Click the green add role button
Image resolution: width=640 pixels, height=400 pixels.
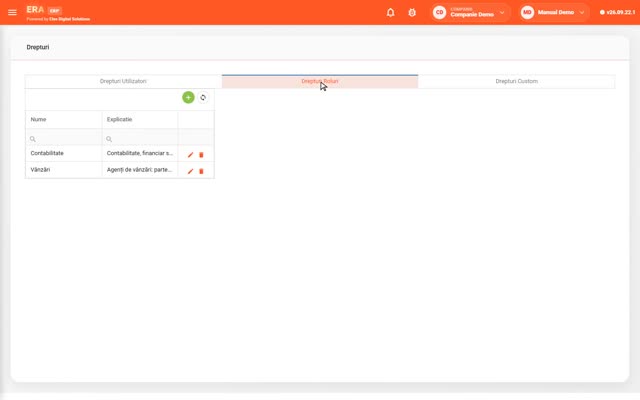188,98
